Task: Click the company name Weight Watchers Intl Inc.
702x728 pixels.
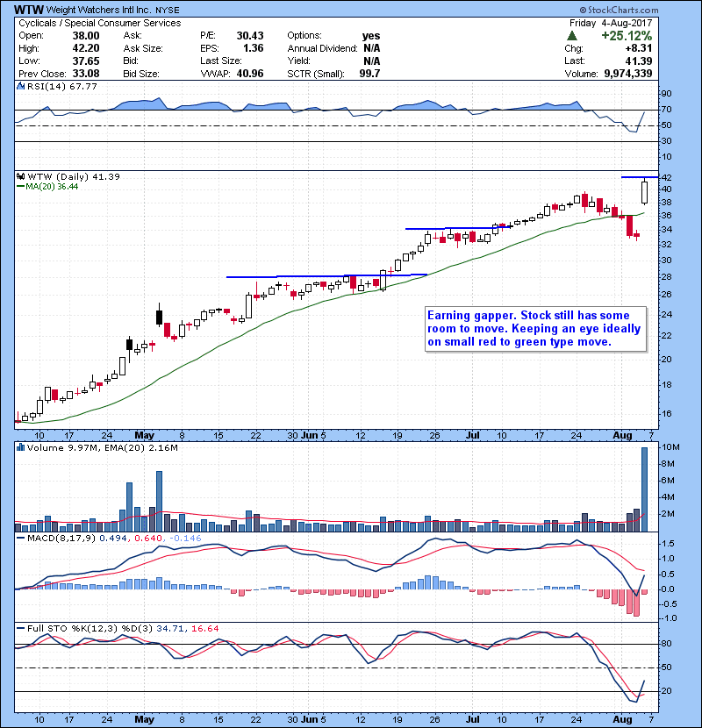Action: 99,10
